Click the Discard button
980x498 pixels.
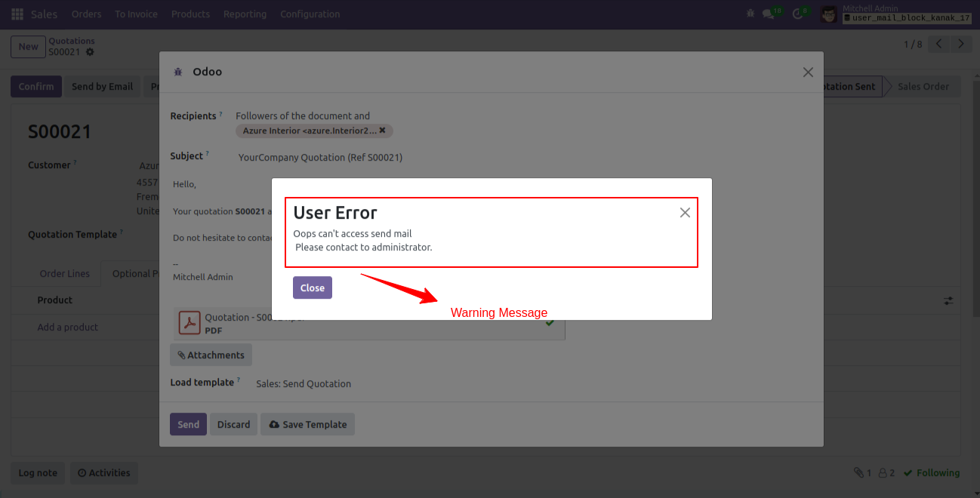(x=233, y=424)
